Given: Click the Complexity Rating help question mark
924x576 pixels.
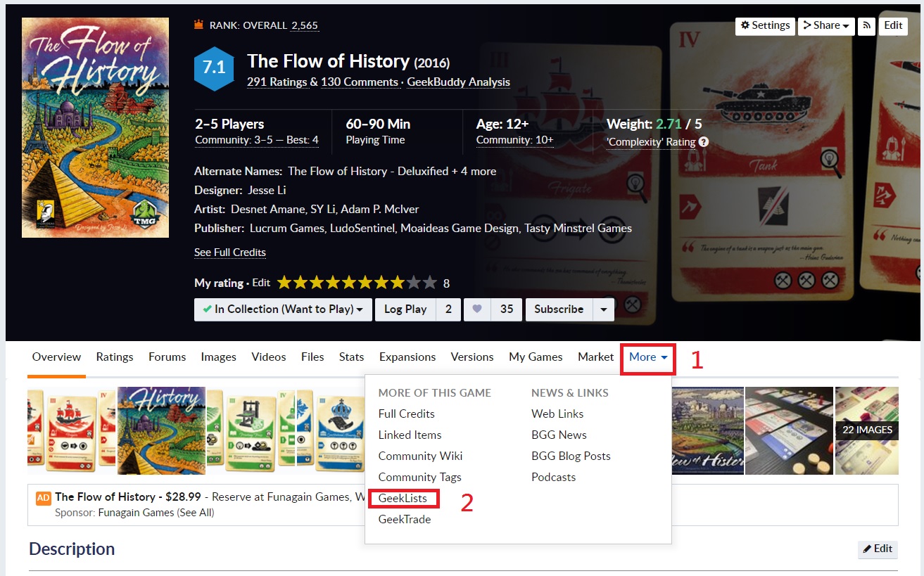Looking at the screenshot, I should (703, 142).
